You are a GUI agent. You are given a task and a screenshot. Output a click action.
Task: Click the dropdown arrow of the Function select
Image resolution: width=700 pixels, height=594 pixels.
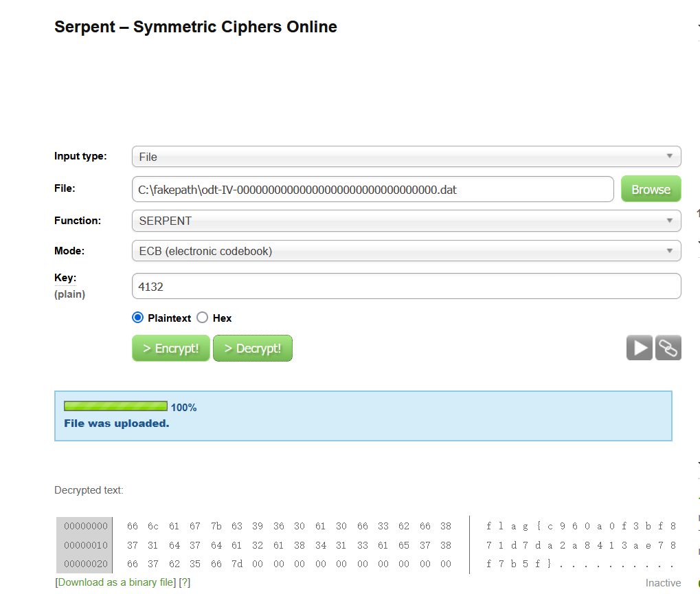click(x=669, y=221)
